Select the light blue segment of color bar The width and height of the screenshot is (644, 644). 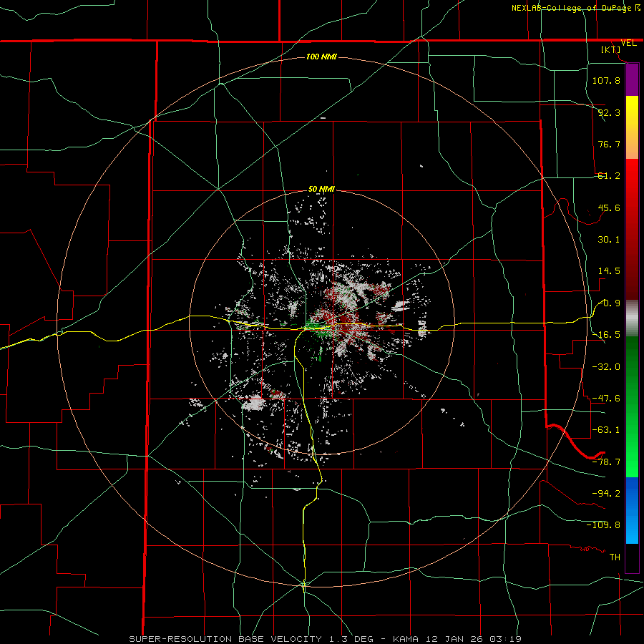click(x=632, y=530)
